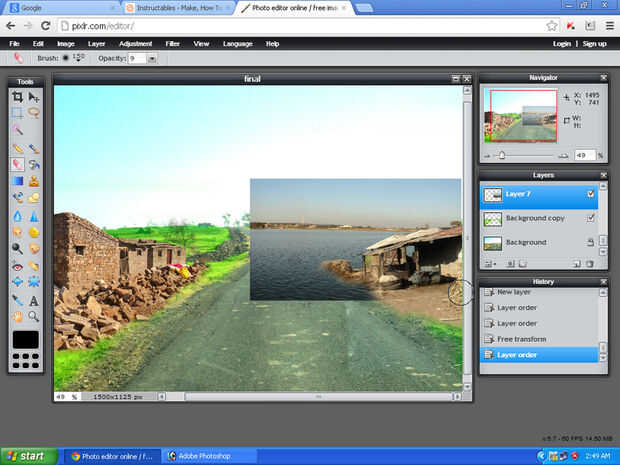Select the Zoom magnifier tool
This screenshot has height=465, width=620.
(34, 316)
